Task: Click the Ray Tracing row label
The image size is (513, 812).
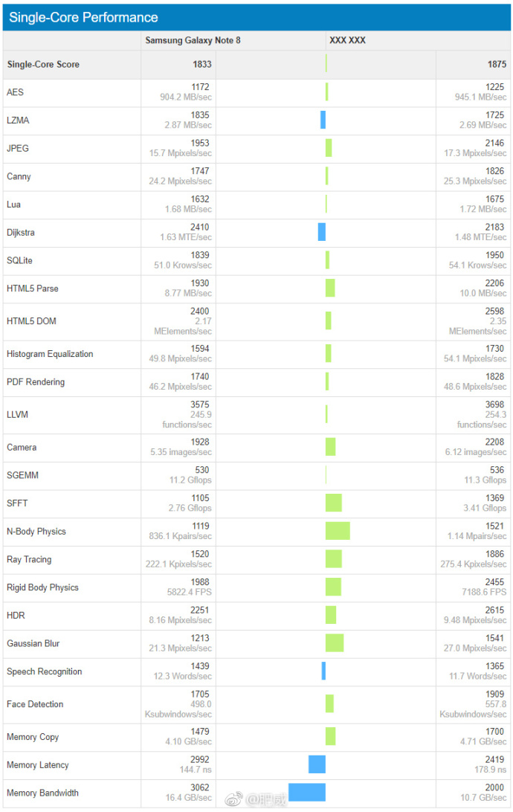Action: (x=29, y=559)
